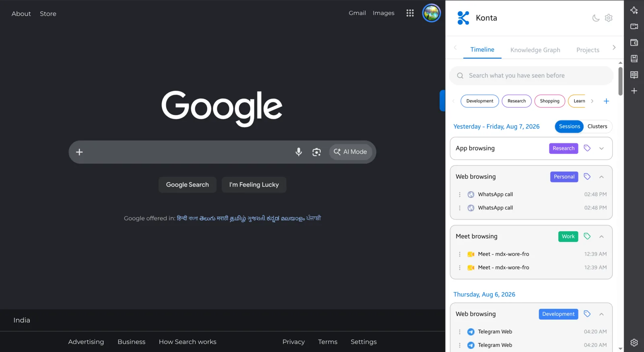Click the Work label on Meet browsing
This screenshot has height=352, width=644.
568,236
